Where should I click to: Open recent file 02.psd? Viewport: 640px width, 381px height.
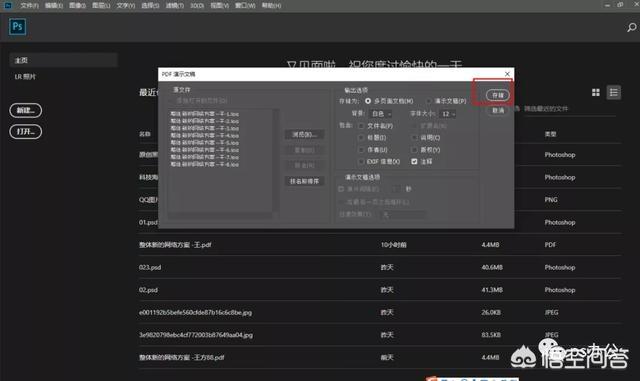[148, 290]
